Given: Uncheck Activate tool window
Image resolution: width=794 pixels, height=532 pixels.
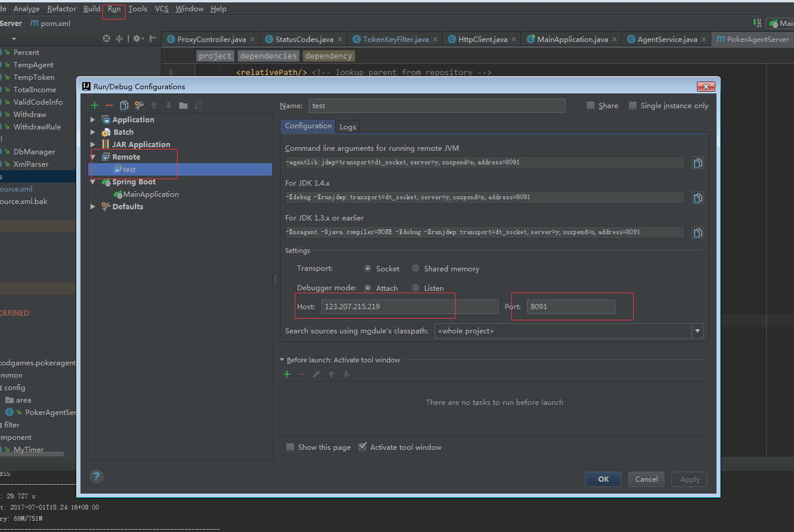Looking at the screenshot, I should (x=363, y=447).
